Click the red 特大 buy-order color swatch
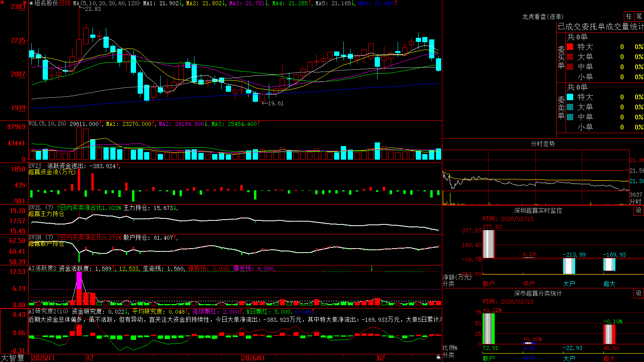The height and width of the screenshot is (362, 644). (x=570, y=47)
